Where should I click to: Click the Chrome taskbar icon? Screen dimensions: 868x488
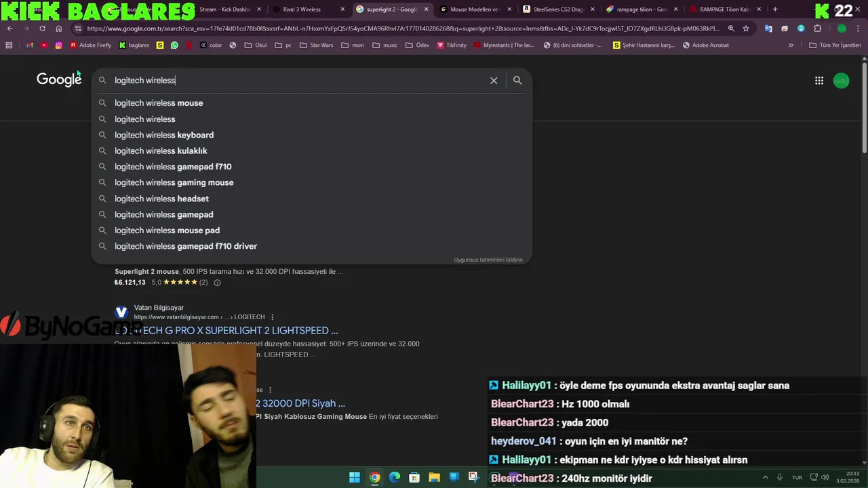374,478
